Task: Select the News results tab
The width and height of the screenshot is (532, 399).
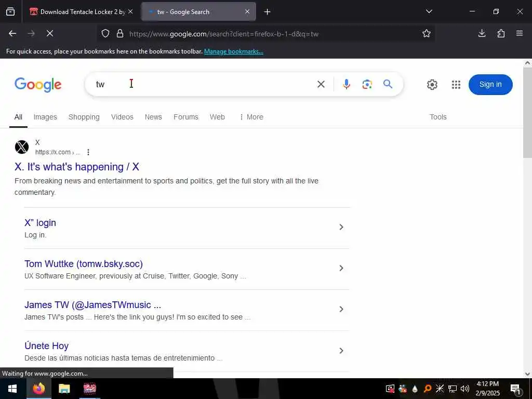Action: click(x=153, y=117)
